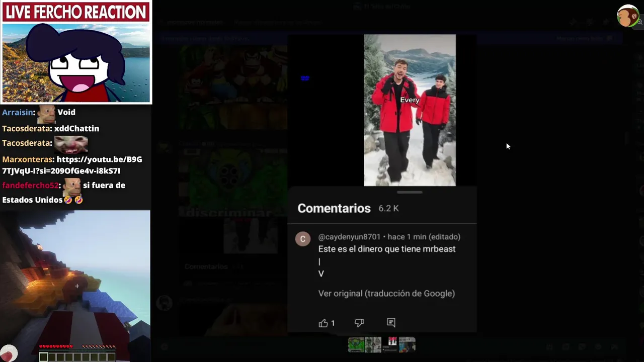The width and height of the screenshot is (644, 362).
Task: Click the 'hace 1 min (editado)' timestamp
Action: pos(424,237)
